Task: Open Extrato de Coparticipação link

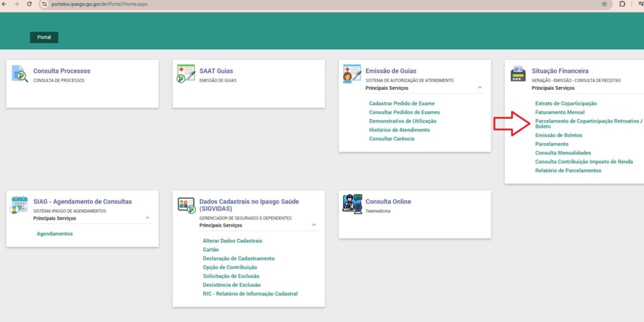Action: click(x=566, y=103)
